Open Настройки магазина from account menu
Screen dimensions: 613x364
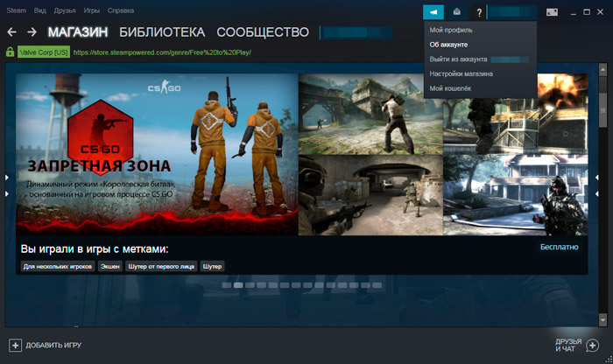click(x=461, y=73)
